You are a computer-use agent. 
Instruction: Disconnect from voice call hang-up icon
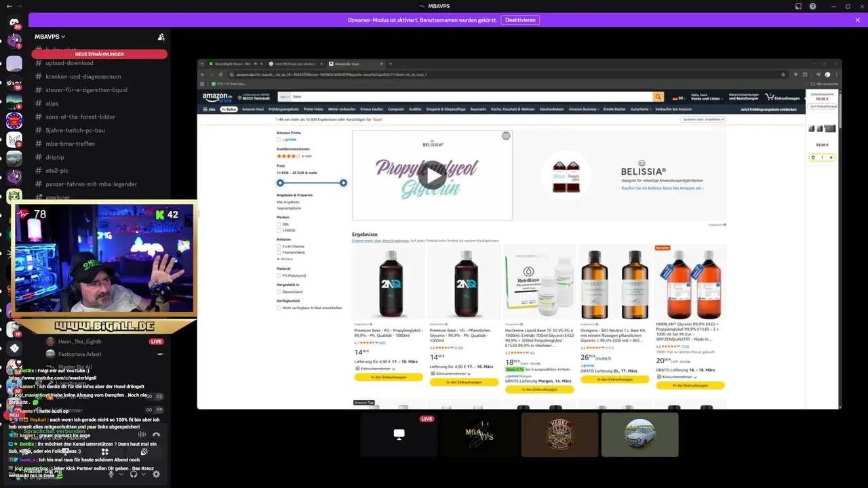coord(156,434)
